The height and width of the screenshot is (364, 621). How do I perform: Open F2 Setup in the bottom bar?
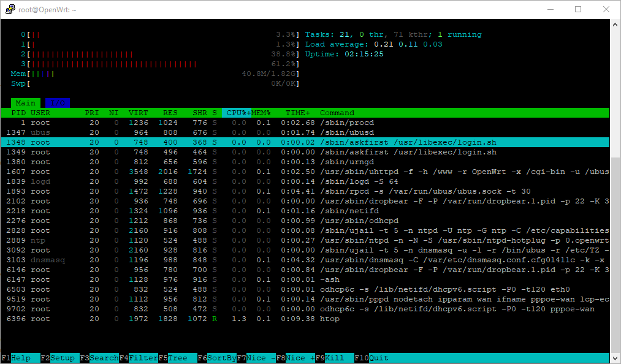[x=58, y=358]
